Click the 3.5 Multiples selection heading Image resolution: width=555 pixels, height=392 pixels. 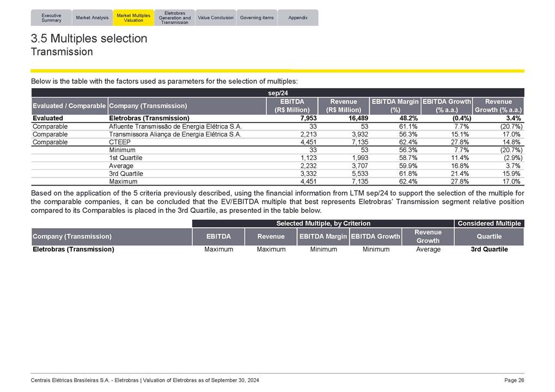coord(89,39)
